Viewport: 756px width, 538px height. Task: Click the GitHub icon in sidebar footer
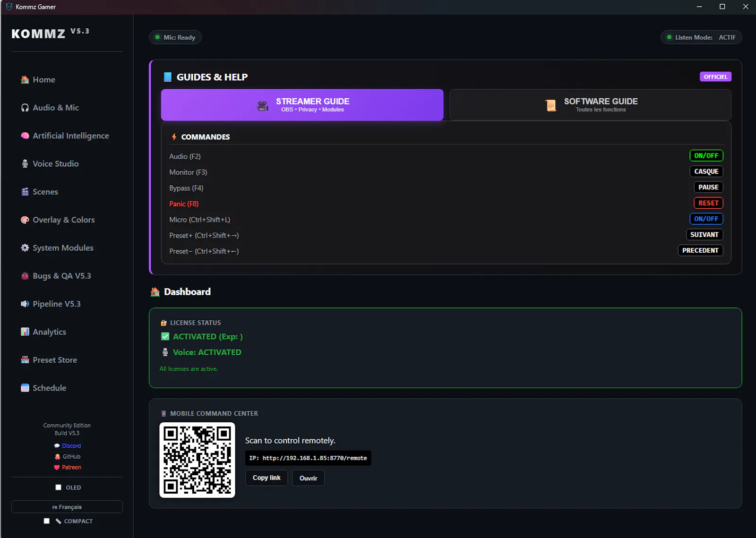click(58, 457)
